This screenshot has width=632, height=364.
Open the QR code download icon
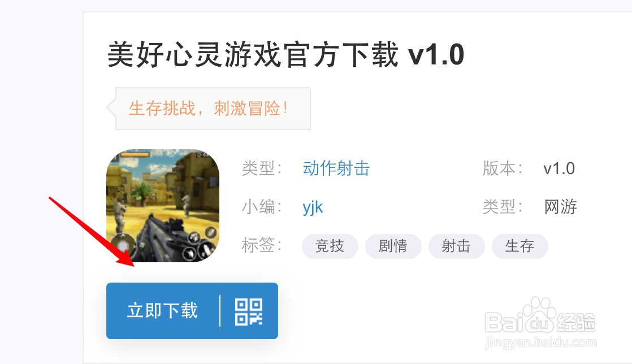[249, 311]
